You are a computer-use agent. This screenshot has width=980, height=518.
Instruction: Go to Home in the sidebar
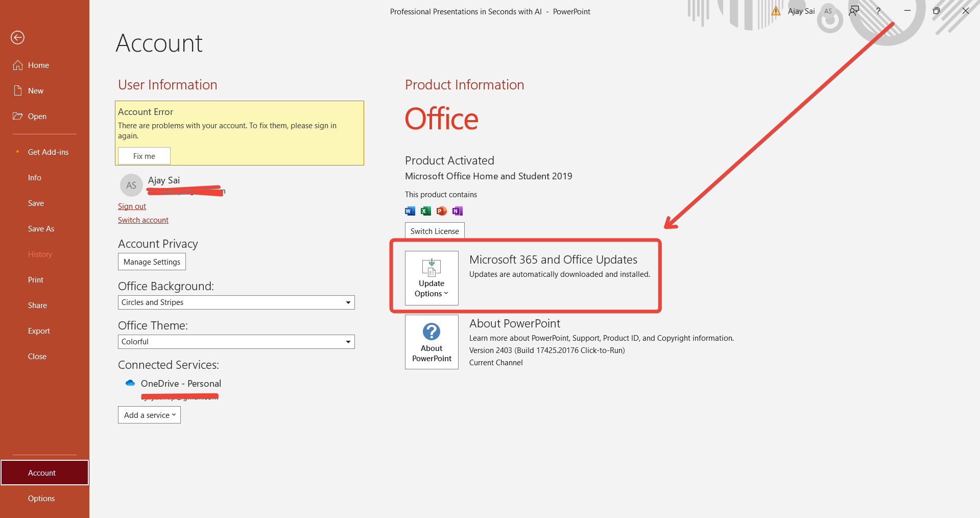tap(44, 65)
